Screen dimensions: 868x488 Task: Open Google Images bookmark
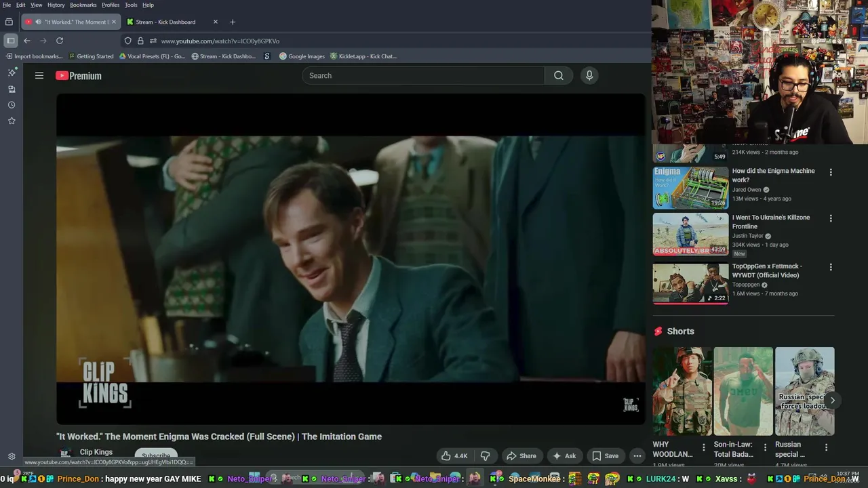click(302, 56)
